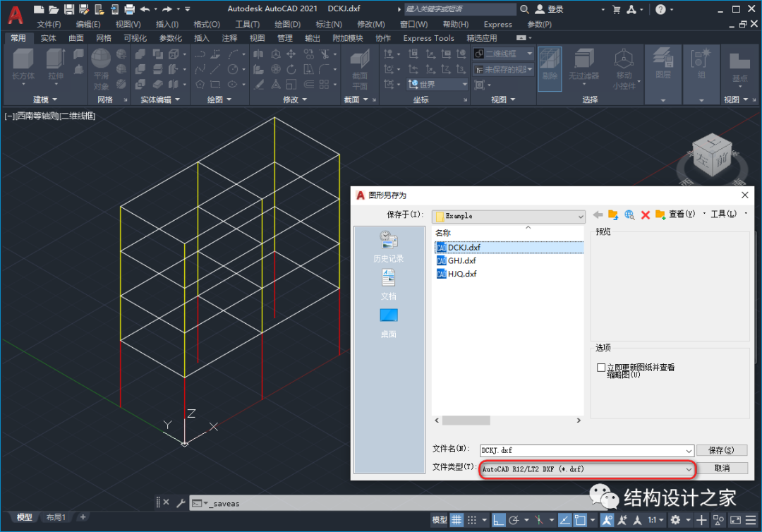Click the command line customize wrench icon

point(181,503)
